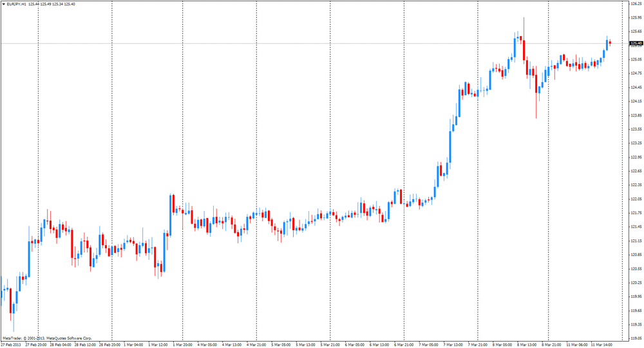
Task: Click price scale label 125.65
Action: [x=636, y=31]
